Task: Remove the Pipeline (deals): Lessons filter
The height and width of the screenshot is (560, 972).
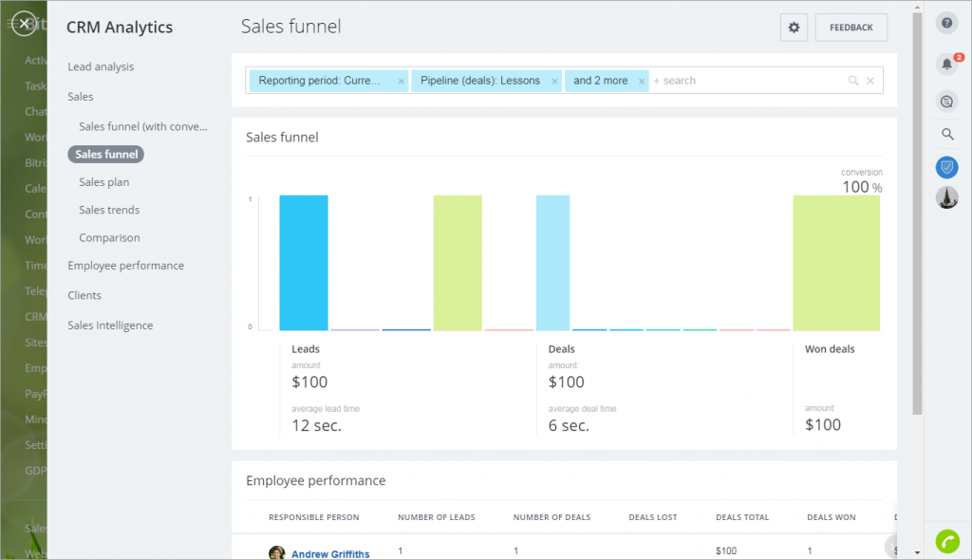Action: (x=555, y=82)
